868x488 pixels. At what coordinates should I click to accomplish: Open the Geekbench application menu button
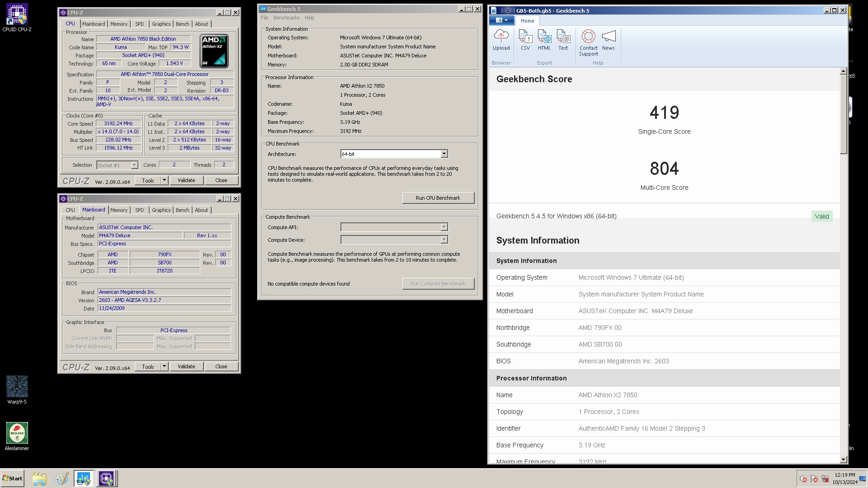(x=502, y=20)
